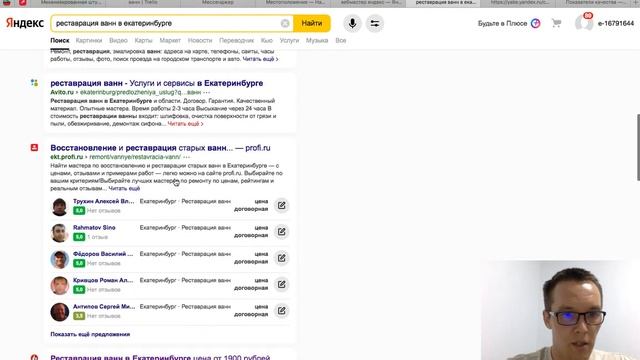Open Кривцов Роман specialist link
The image size is (640, 360).
pyautogui.click(x=103, y=280)
